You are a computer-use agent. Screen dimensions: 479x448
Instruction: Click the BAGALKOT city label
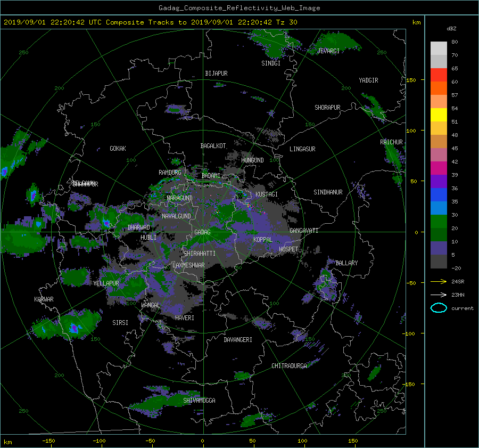(213, 146)
